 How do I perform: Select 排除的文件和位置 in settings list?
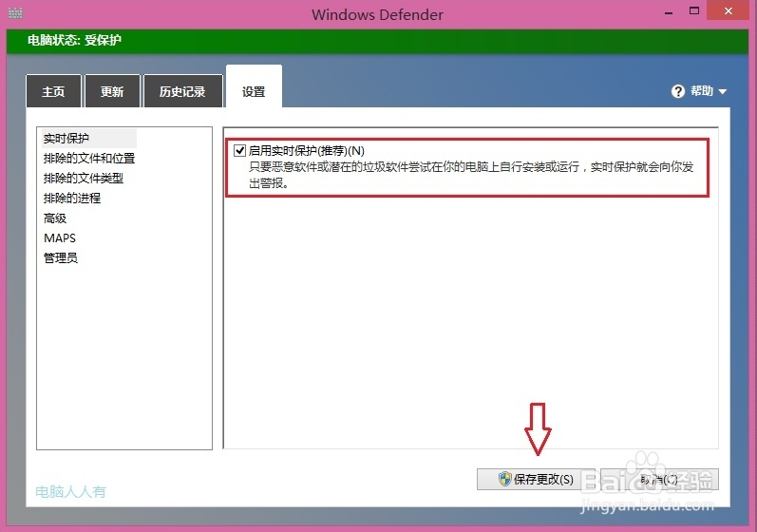coord(89,159)
